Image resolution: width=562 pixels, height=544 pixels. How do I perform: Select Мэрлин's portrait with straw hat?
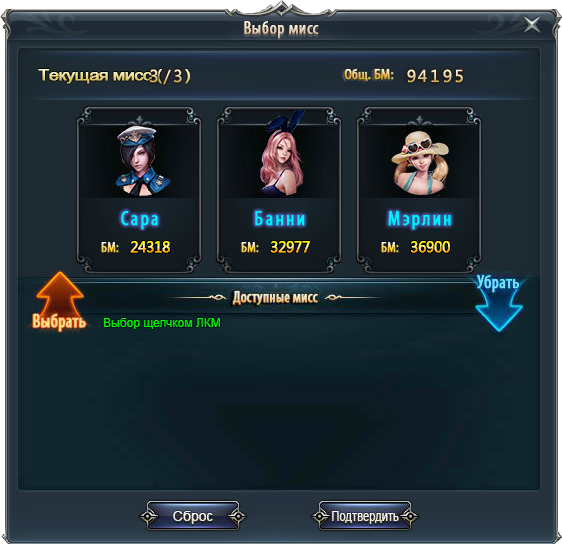click(x=420, y=162)
